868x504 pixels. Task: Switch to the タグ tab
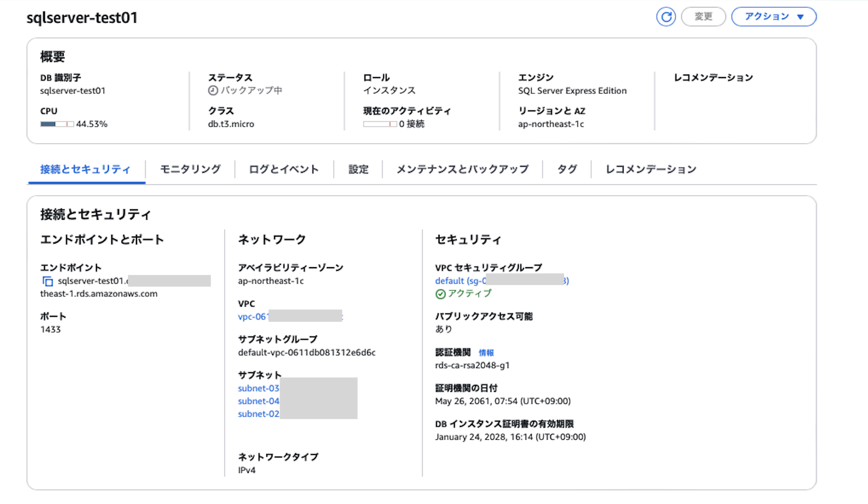click(x=567, y=169)
